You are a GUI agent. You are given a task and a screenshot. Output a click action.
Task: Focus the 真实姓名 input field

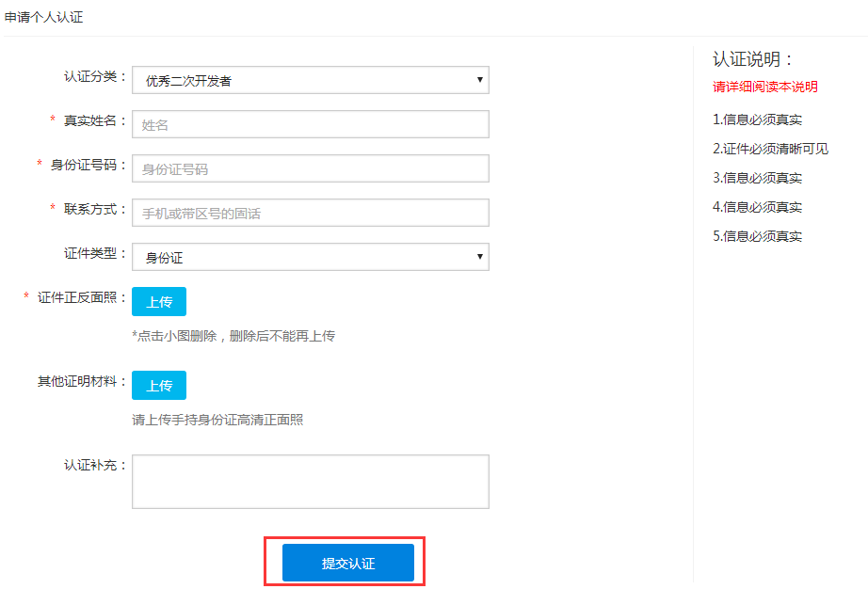pyautogui.click(x=311, y=124)
